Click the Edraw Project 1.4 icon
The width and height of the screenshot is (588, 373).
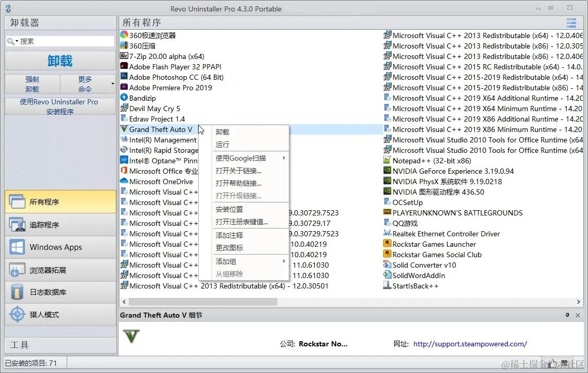(124, 118)
